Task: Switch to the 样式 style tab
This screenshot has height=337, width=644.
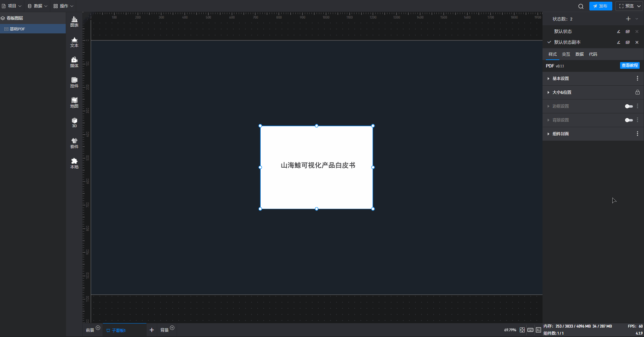Action: [x=552, y=54]
